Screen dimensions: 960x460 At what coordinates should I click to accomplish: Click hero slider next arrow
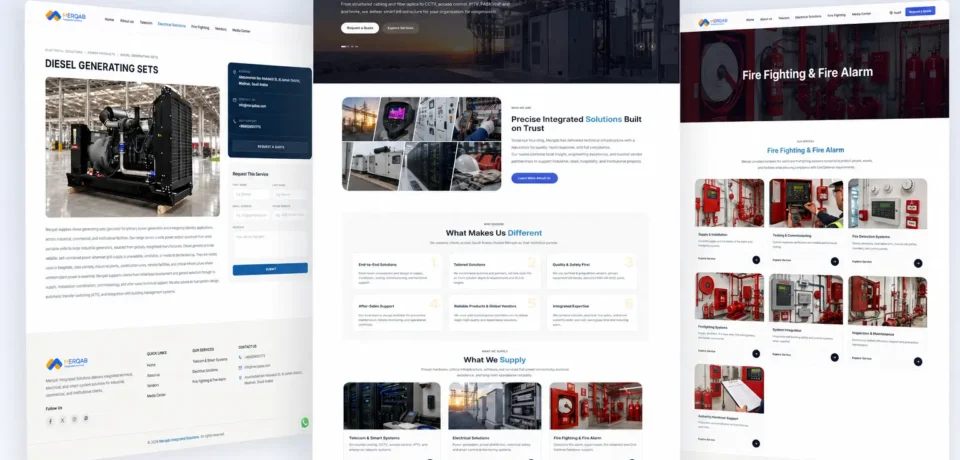click(x=653, y=46)
